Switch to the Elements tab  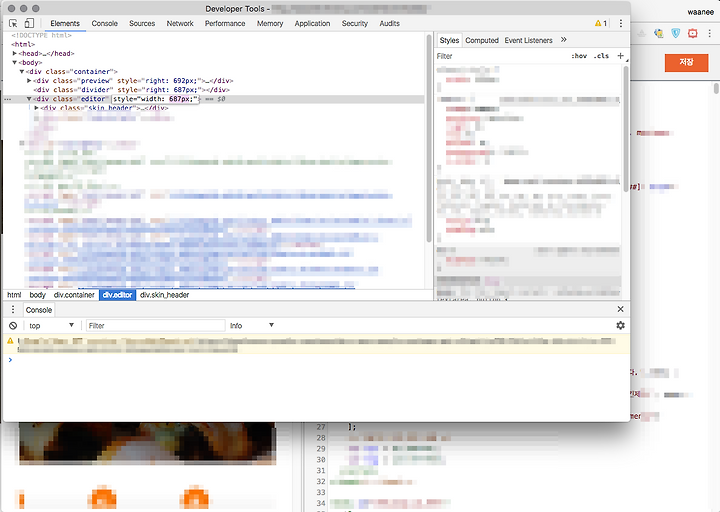tap(65, 23)
